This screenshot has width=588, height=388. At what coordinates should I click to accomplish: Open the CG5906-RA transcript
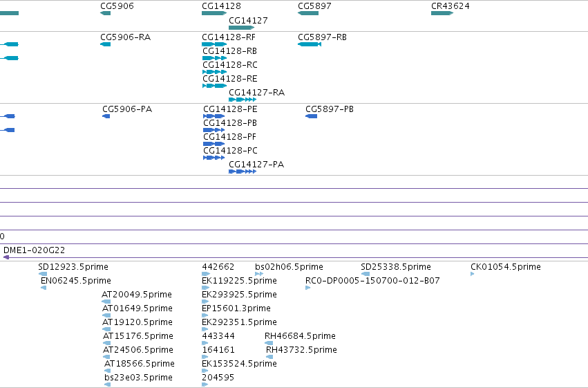[125, 37]
